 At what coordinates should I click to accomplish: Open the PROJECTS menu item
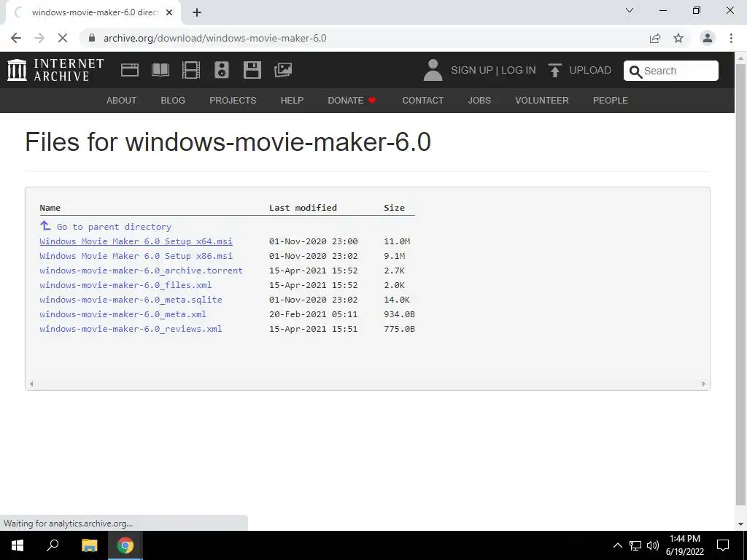(233, 101)
